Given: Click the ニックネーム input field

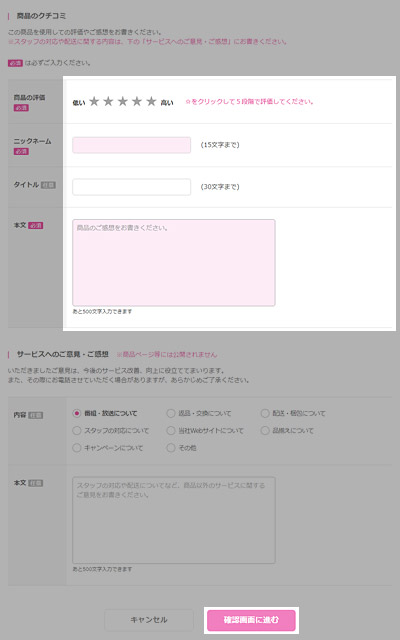Looking at the screenshot, I should (x=131, y=145).
